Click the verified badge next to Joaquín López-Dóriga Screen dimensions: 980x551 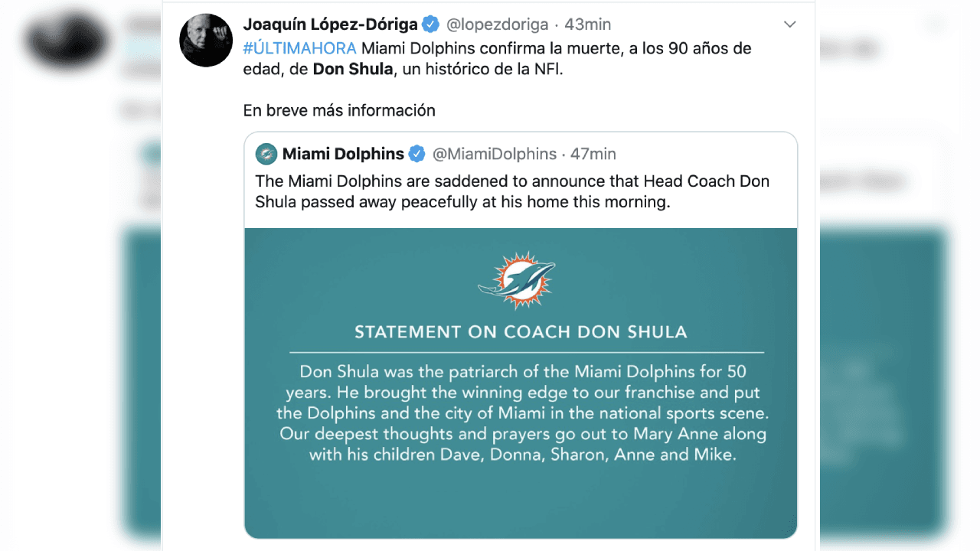coord(430,24)
